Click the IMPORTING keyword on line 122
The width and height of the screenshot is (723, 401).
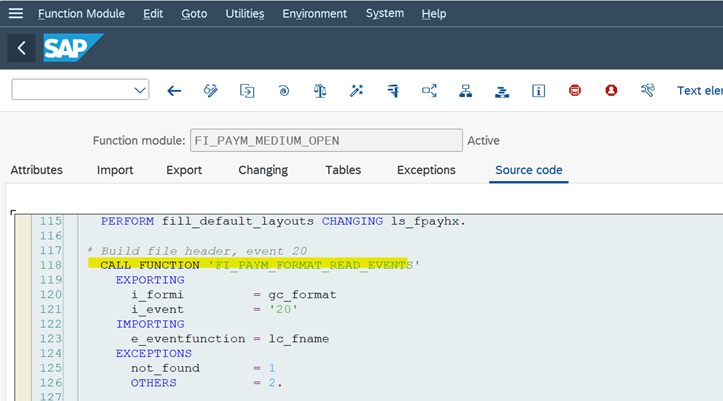[x=150, y=324]
